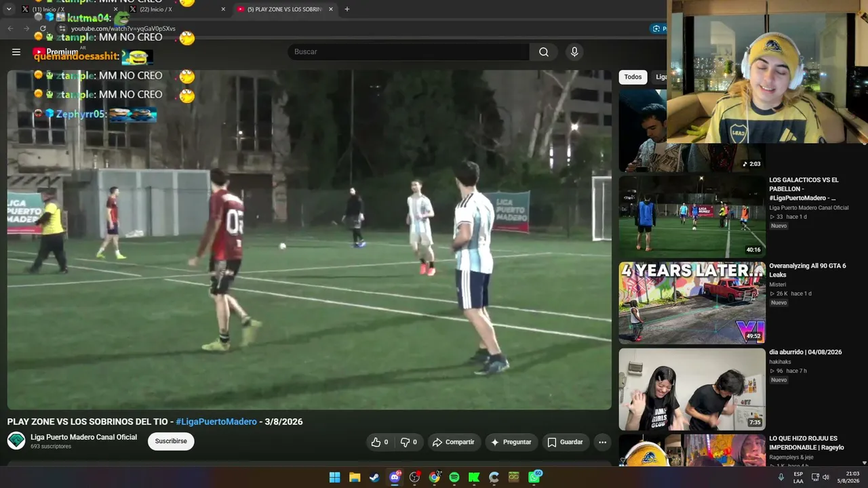Open the 4 YEARS LATER GTA thumbnail
Image resolution: width=868 pixels, height=488 pixels.
[x=692, y=302]
